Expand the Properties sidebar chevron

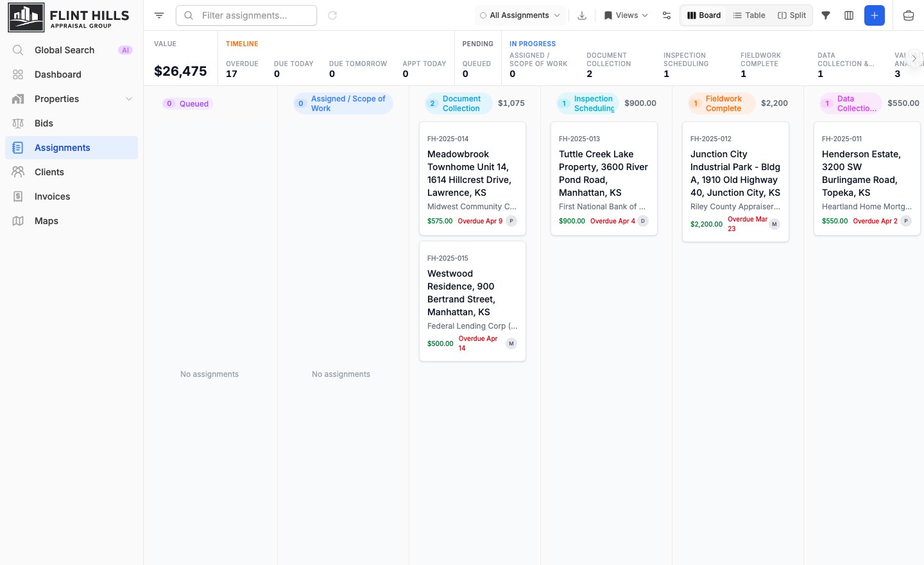pos(129,99)
